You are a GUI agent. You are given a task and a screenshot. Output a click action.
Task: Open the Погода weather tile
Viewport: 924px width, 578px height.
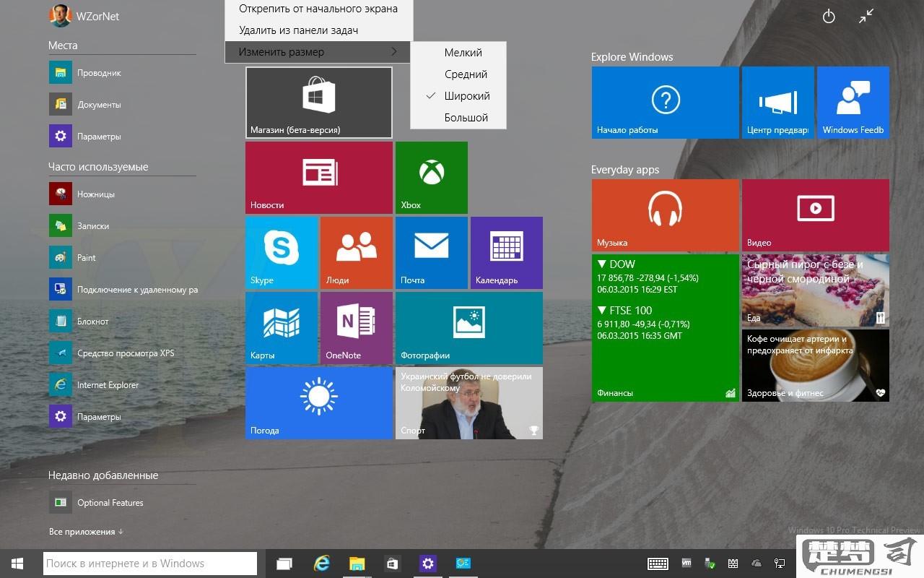319,403
